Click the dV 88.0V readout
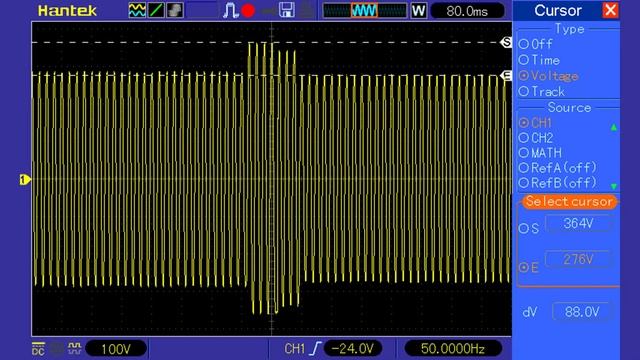This screenshot has width=640, height=360. pos(582,312)
